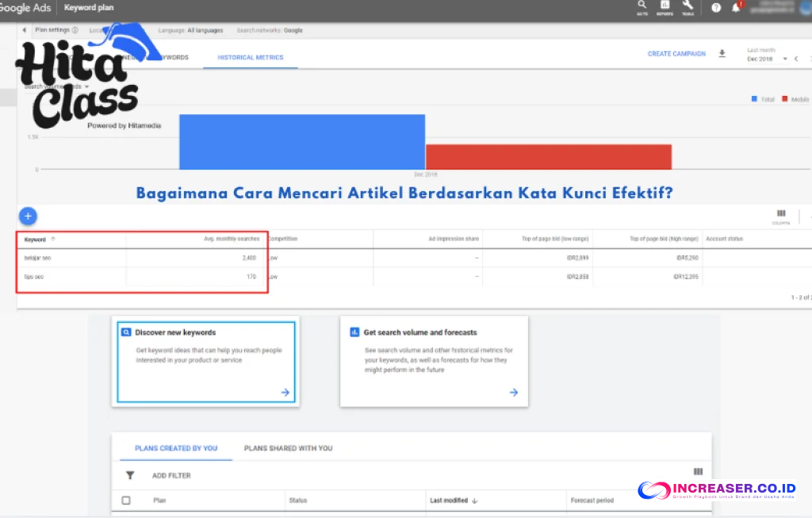
Task: Open the Reports icon in top bar
Action: click(665, 7)
